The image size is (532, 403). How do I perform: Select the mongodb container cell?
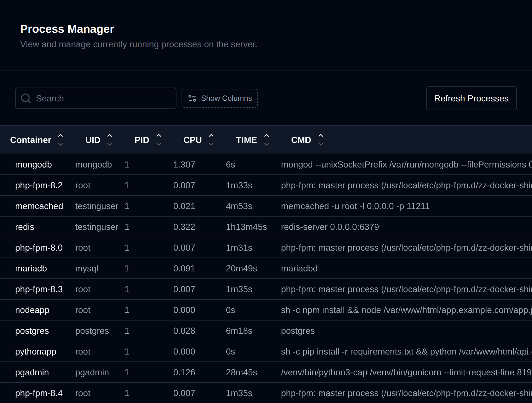33,165
